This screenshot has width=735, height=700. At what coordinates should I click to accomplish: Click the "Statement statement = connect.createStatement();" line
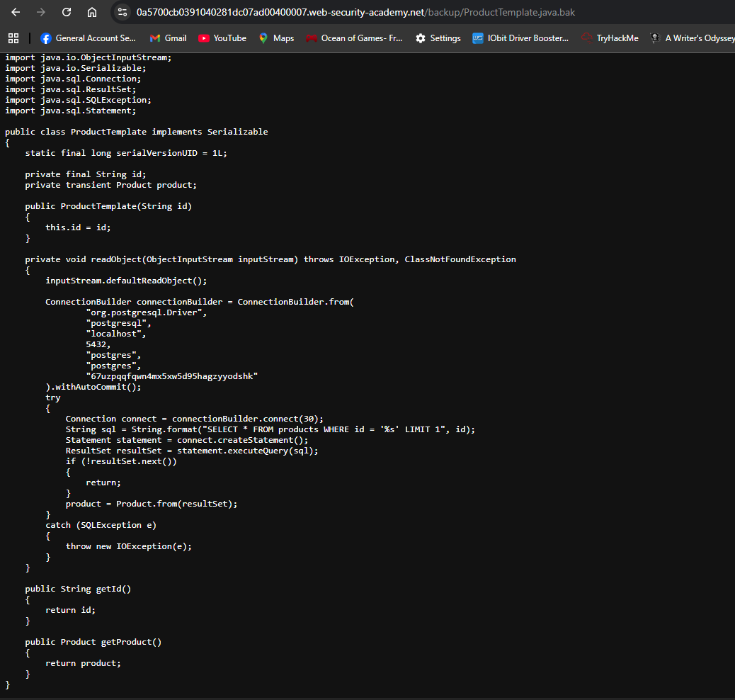click(x=187, y=440)
